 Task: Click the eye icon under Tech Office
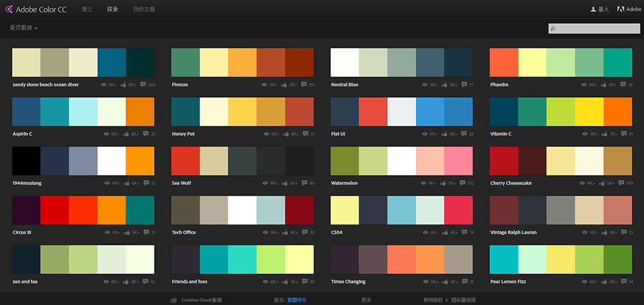point(264,232)
